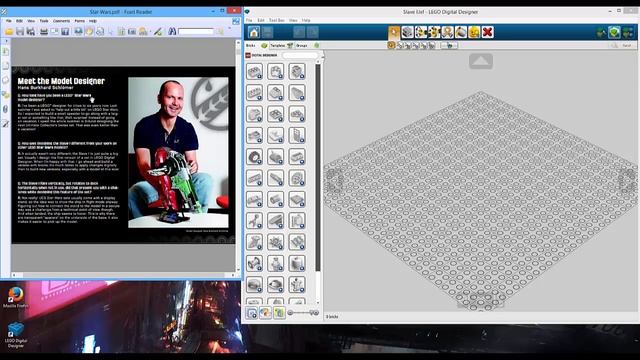Image resolution: width=640 pixels, height=360 pixels.
Task: Select the highlighter pen tool in Foxit Reader
Action: [158, 31]
